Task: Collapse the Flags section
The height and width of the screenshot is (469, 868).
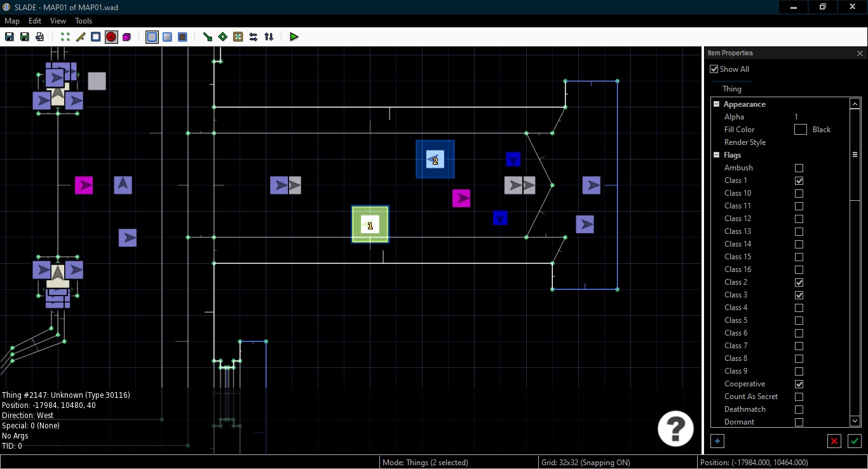Action: pyautogui.click(x=717, y=154)
